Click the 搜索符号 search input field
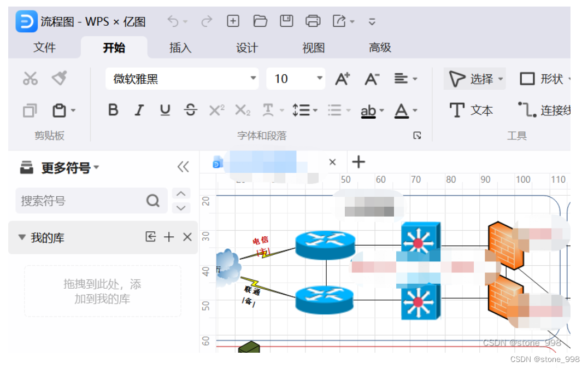Viewport: 588px width, 368px height. (82, 201)
